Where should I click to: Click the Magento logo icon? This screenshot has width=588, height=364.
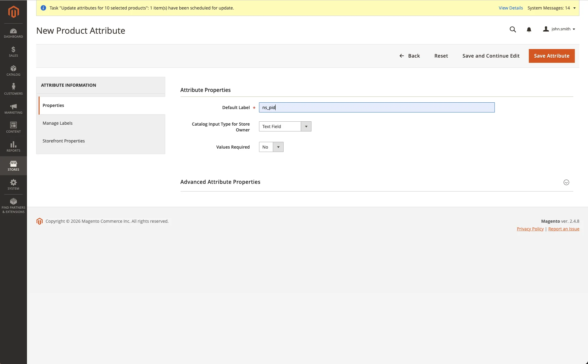click(x=13, y=12)
